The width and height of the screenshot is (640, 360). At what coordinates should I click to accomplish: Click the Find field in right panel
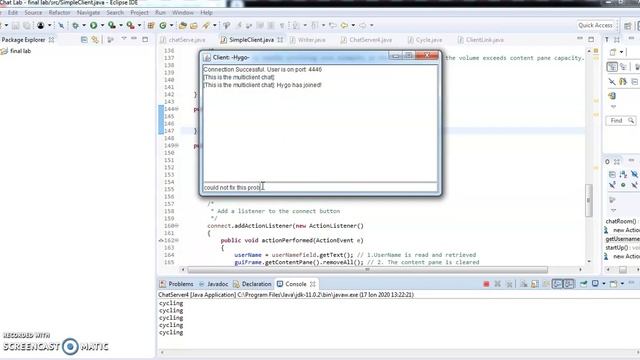tap(621, 120)
